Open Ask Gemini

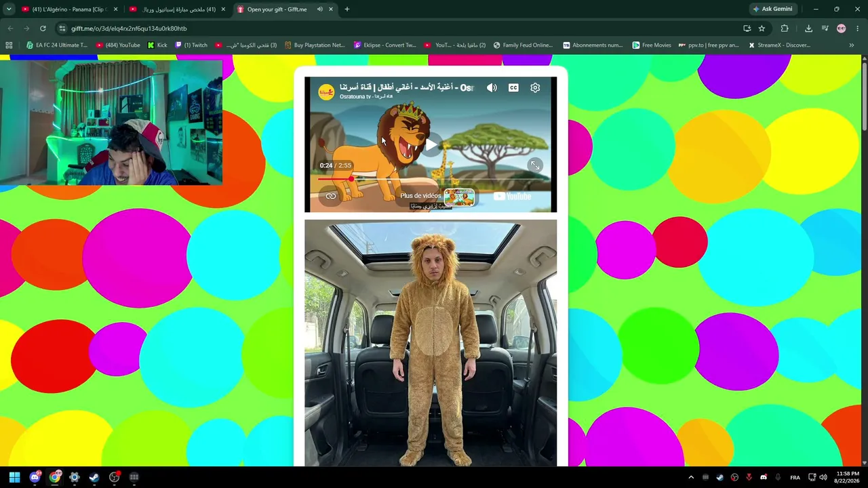pos(772,9)
